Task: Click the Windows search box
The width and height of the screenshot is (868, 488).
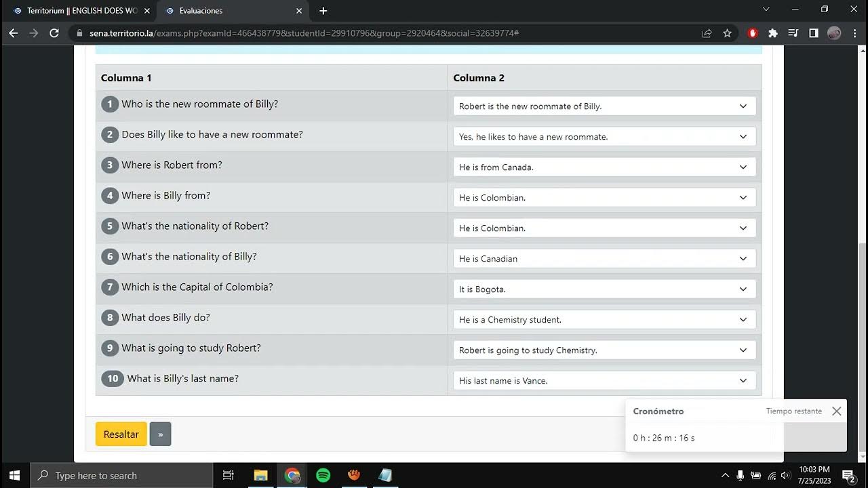Action: point(122,475)
